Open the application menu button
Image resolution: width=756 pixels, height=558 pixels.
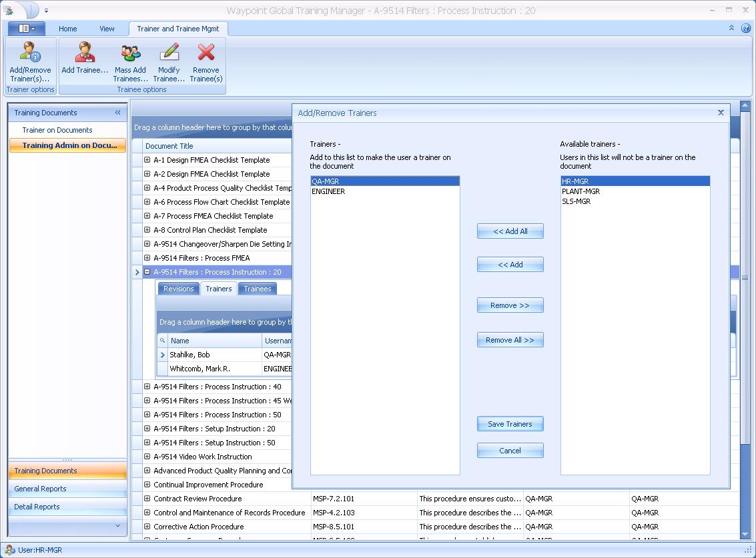(27, 29)
